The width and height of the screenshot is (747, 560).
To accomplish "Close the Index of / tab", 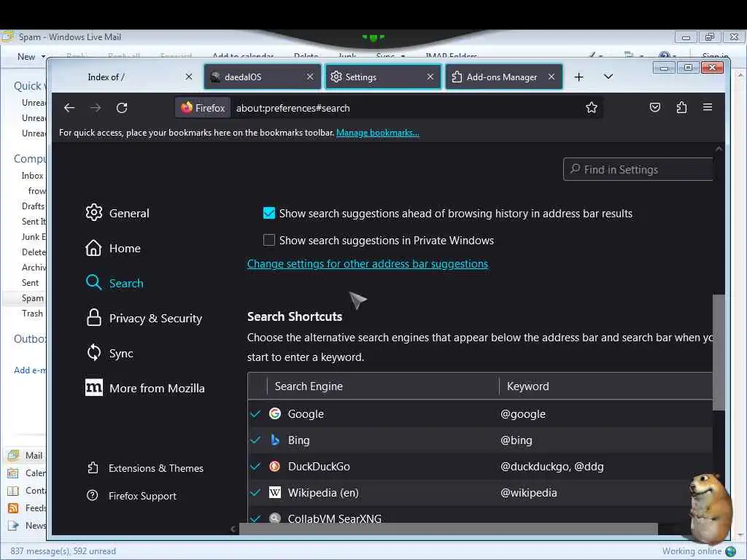I will coord(189,77).
